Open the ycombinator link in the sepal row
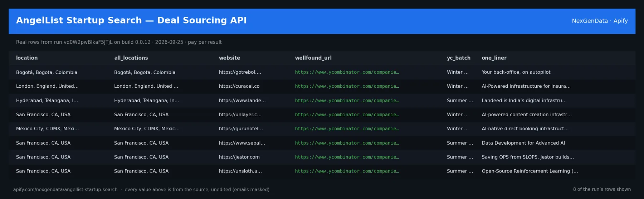 click(347, 143)
